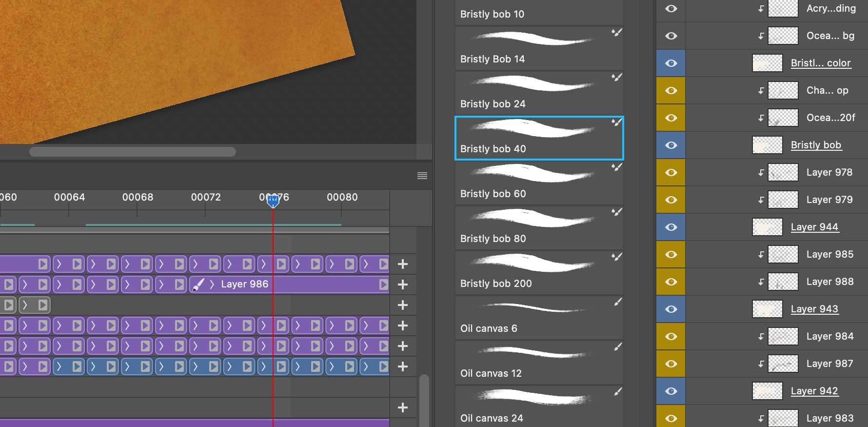Click mixer brush icon on Bristly bob 40

617,122
